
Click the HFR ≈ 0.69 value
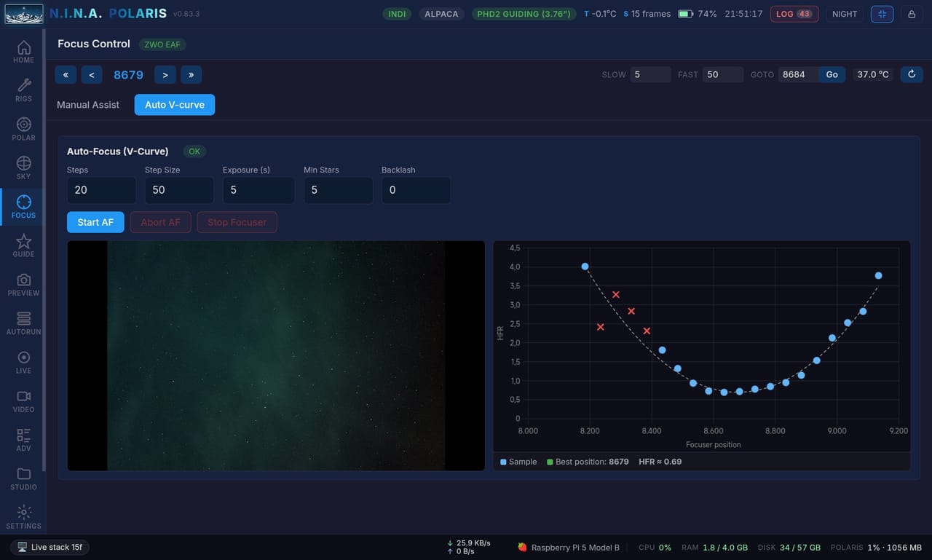tap(660, 462)
